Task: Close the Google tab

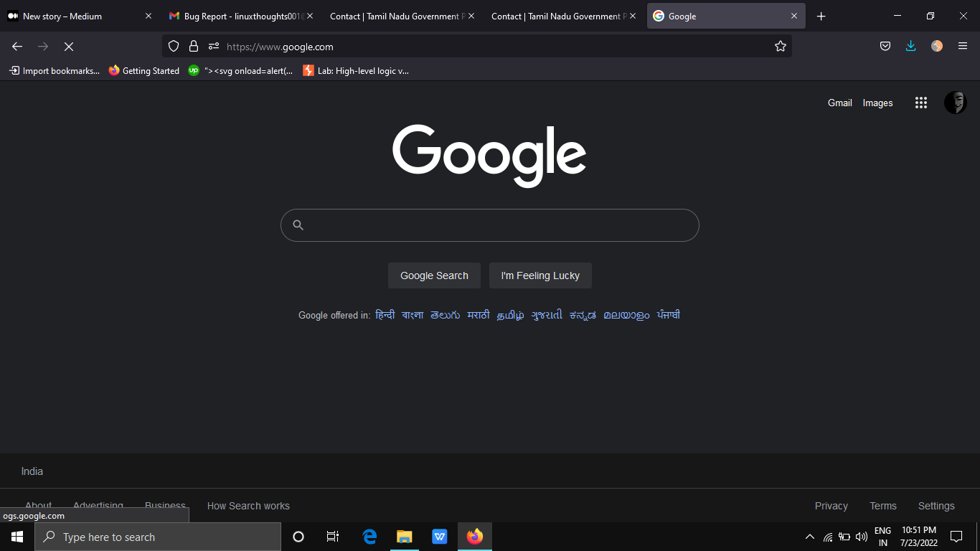Action: pos(794,16)
